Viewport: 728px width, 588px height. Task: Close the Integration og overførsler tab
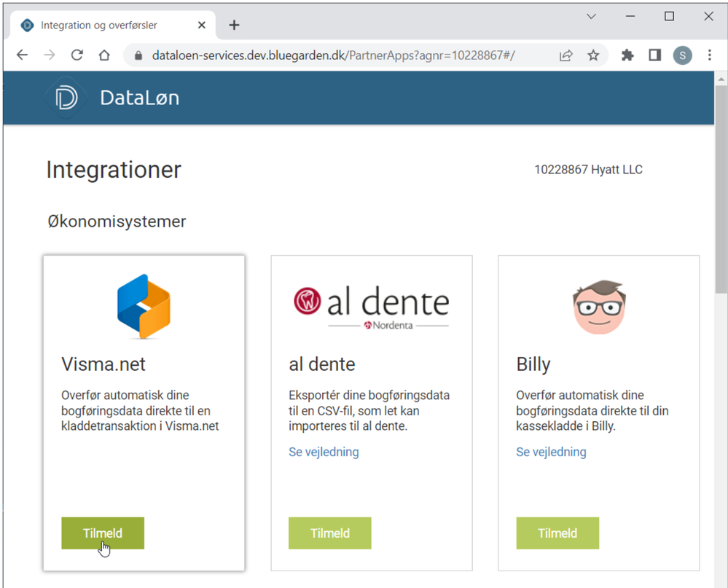[202, 25]
